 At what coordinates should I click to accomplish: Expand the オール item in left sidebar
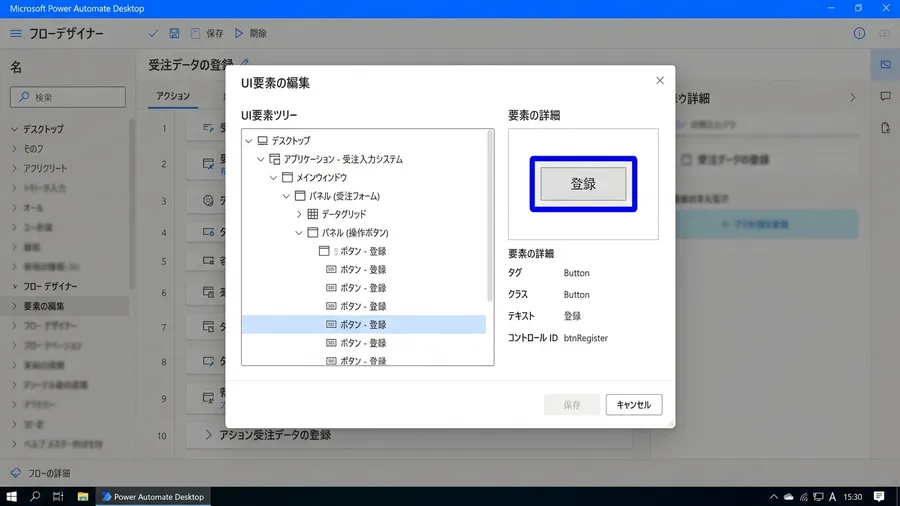point(14,208)
